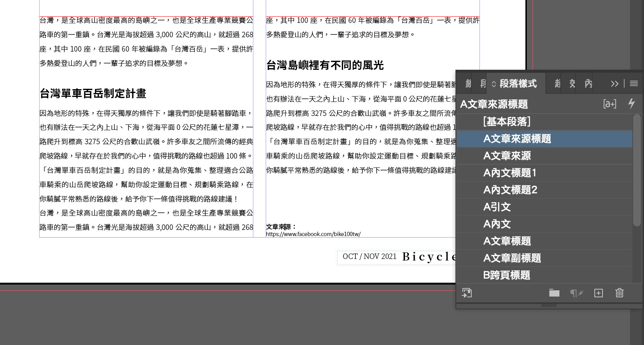Apply the A文章來源 paragraph style
Screen dimensions: 644x345
click(507, 156)
